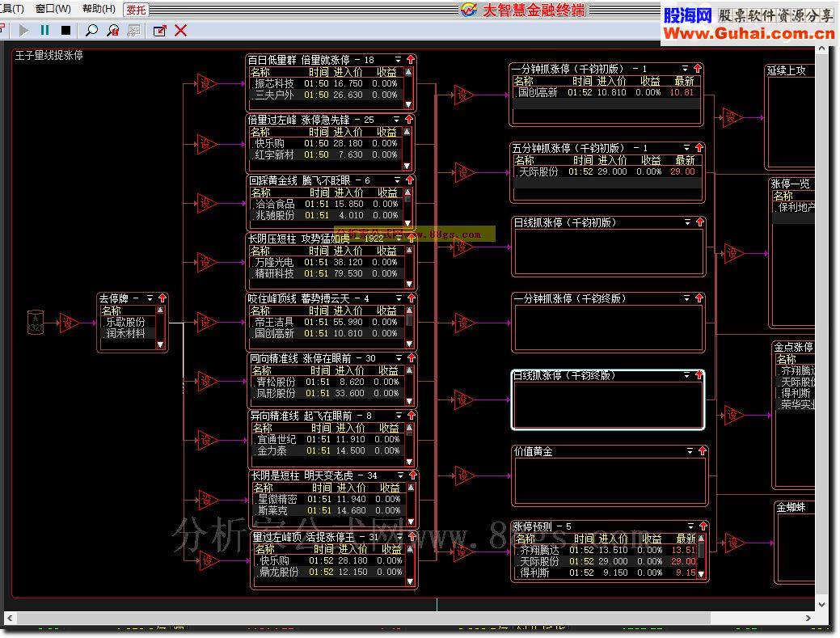
Task: Select the 洽洽食品 row
Action: click(x=327, y=204)
